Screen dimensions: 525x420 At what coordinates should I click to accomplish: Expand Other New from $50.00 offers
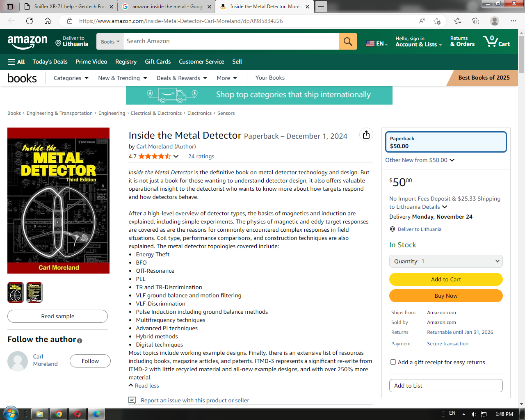coord(420,160)
